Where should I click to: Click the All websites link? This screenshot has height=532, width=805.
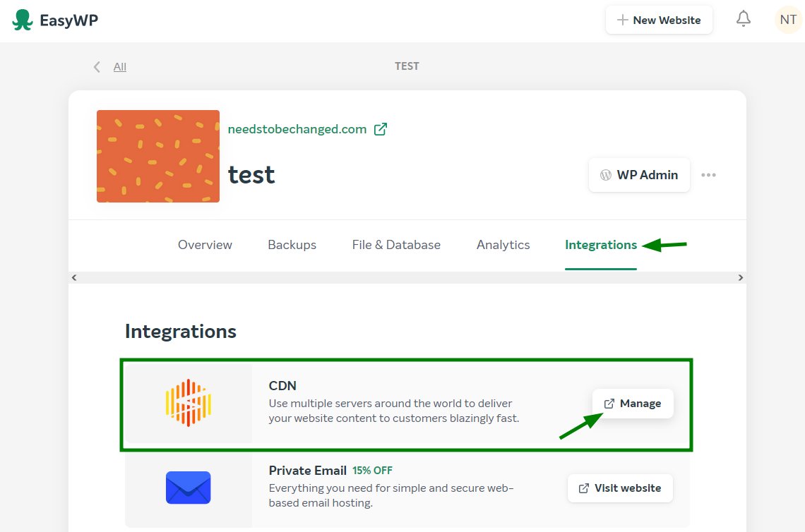119,67
